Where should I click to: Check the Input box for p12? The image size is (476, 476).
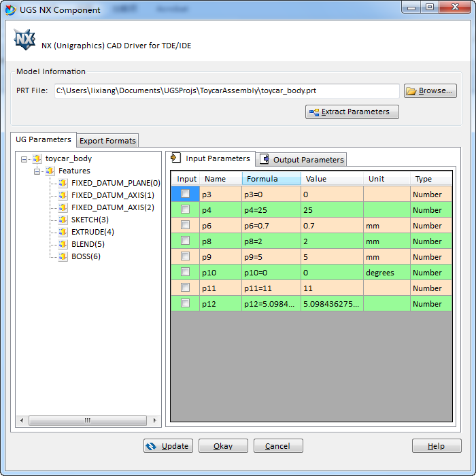click(185, 303)
